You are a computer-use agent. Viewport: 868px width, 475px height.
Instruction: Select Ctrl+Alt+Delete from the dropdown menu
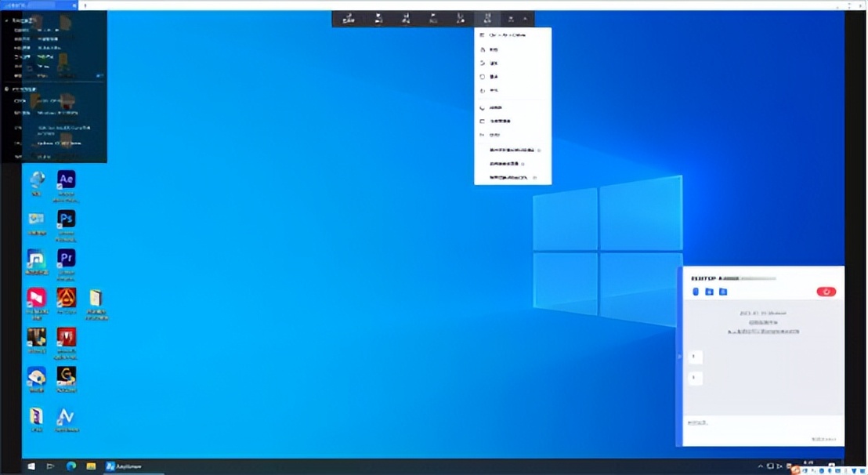click(x=507, y=35)
